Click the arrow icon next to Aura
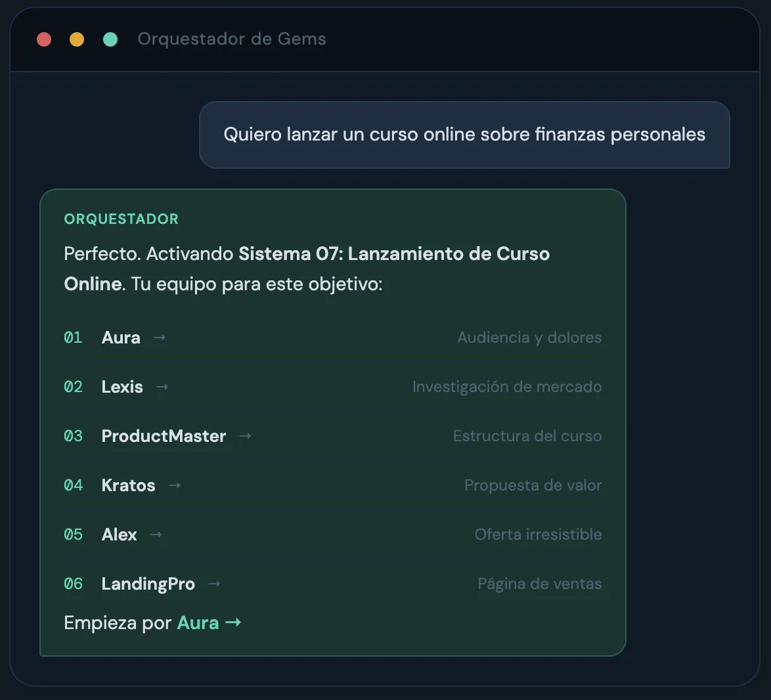 coord(160,338)
